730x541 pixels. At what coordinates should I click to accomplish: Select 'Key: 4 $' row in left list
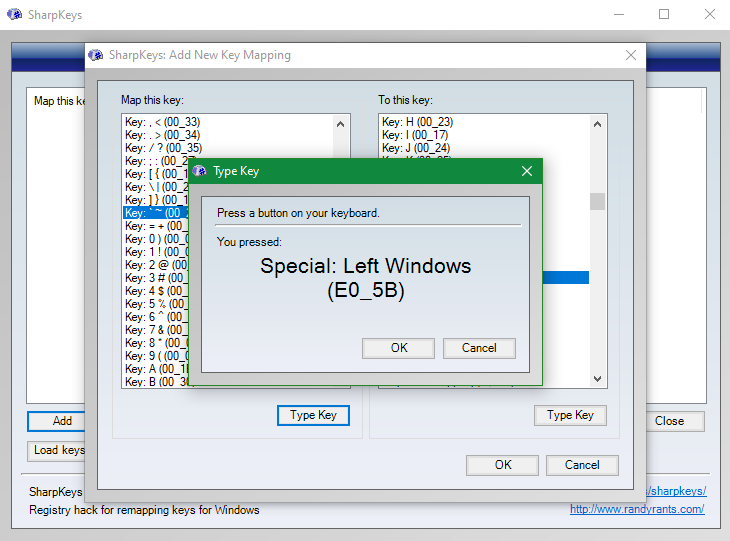tap(156, 291)
